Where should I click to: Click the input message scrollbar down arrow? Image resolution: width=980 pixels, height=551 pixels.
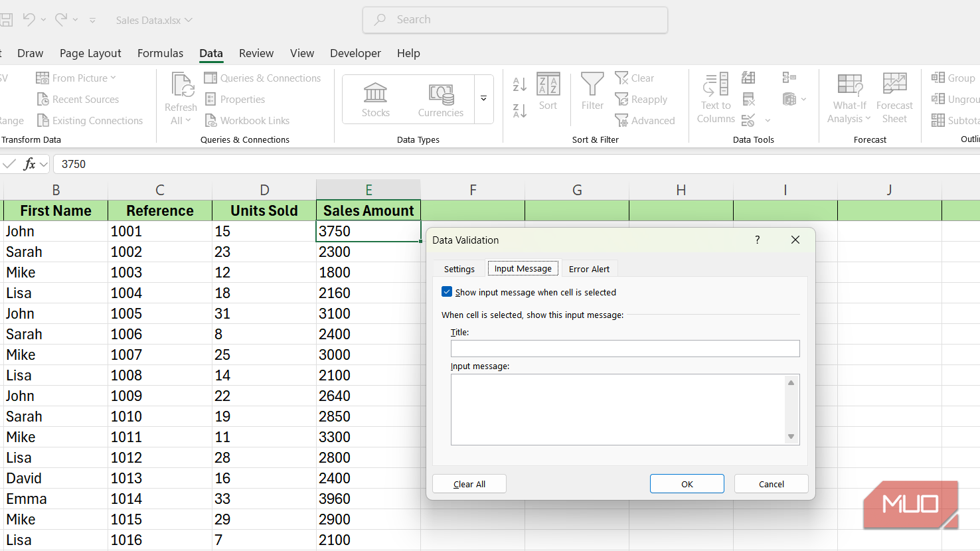[x=791, y=436]
